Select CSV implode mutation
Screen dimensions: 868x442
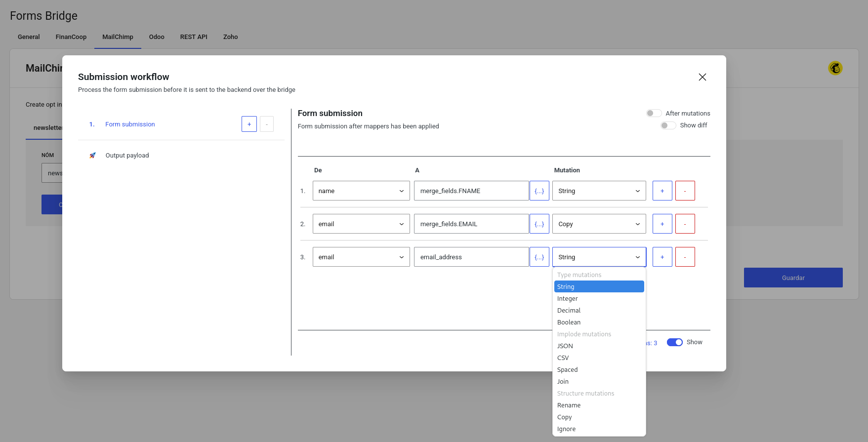(599, 358)
